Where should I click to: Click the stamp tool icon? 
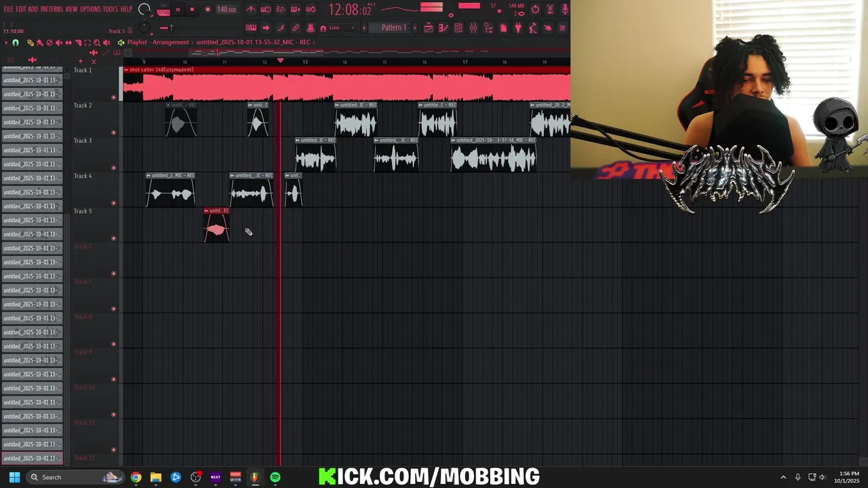(310, 28)
